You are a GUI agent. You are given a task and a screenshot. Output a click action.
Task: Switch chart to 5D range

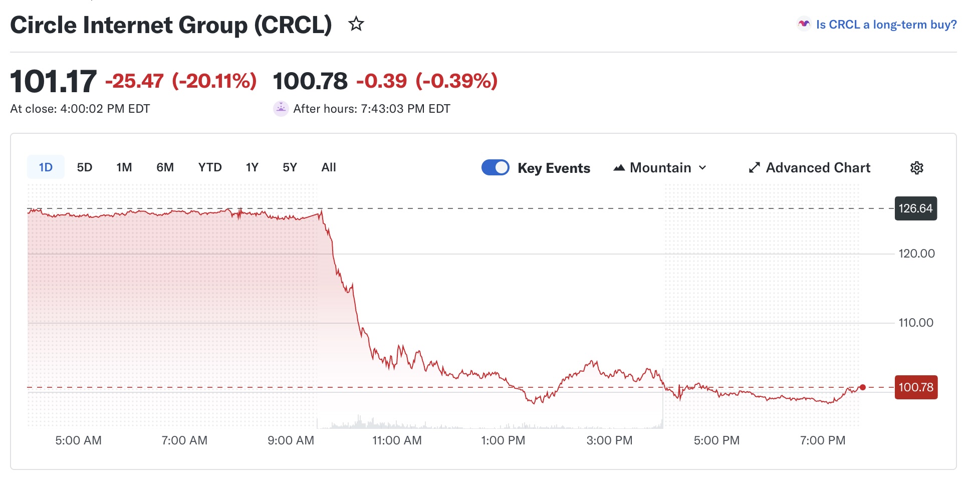pos(85,167)
